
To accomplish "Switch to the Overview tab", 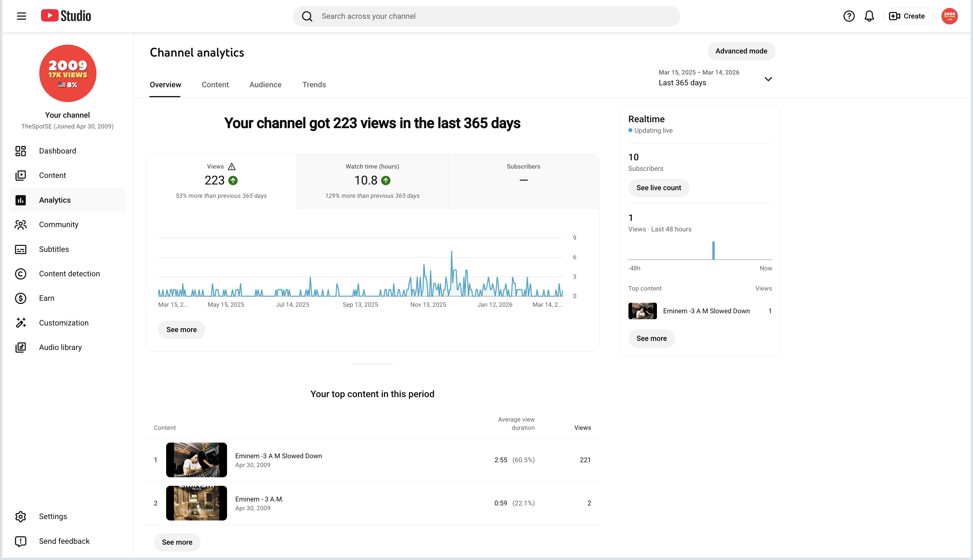I will click(x=165, y=85).
